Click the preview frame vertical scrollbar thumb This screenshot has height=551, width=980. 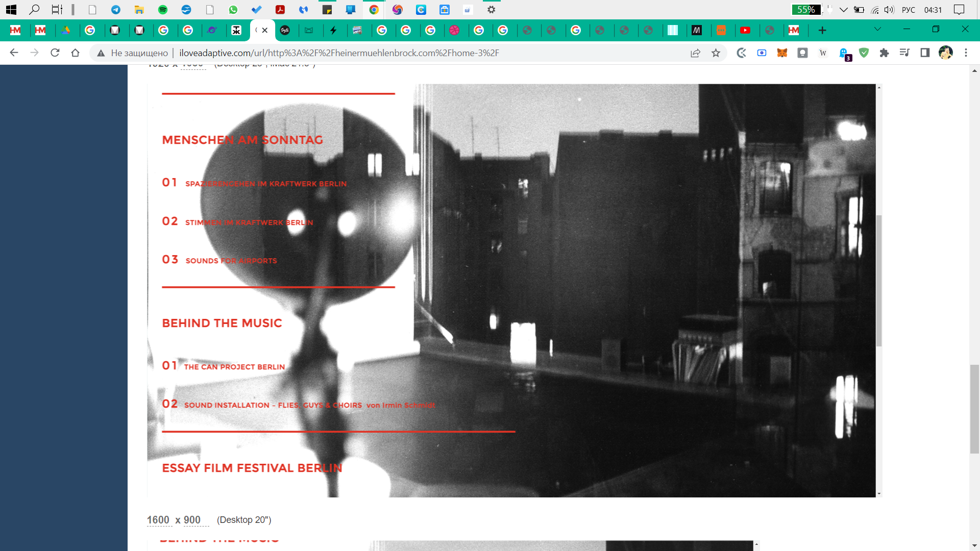point(879,281)
